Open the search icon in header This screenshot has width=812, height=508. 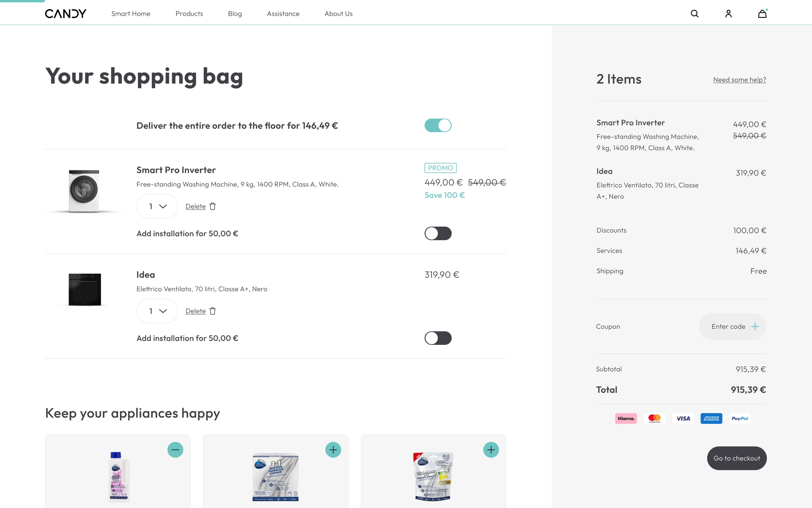694,14
